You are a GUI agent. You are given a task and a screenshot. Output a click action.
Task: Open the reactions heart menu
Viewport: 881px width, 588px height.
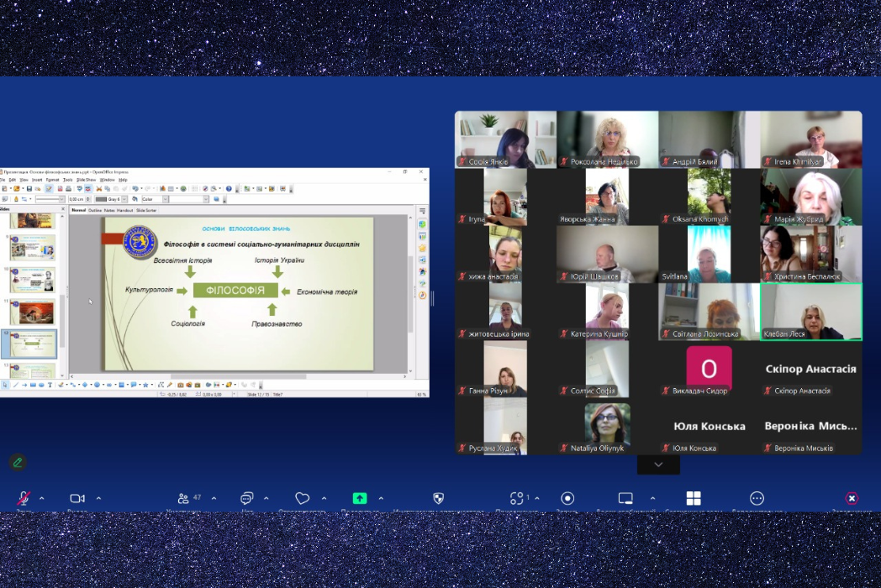303,498
